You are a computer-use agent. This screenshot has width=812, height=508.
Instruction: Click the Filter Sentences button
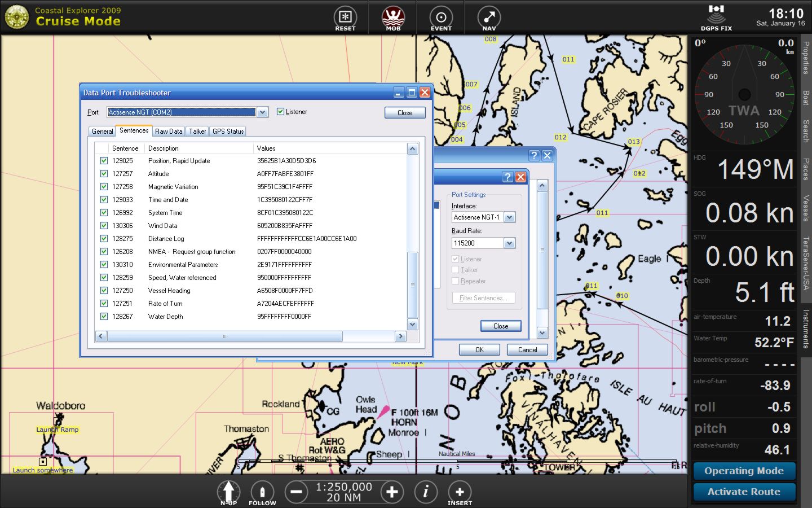[x=483, y=298]
